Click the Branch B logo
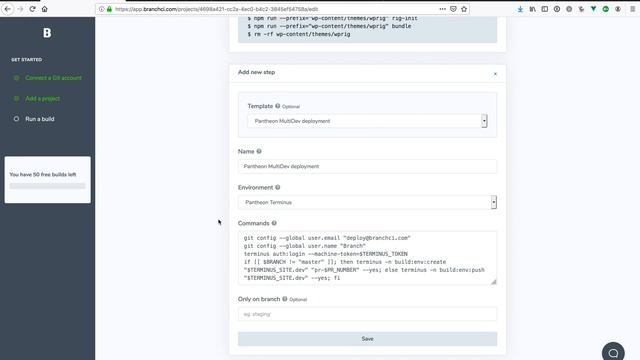 (x=47, y=33)
